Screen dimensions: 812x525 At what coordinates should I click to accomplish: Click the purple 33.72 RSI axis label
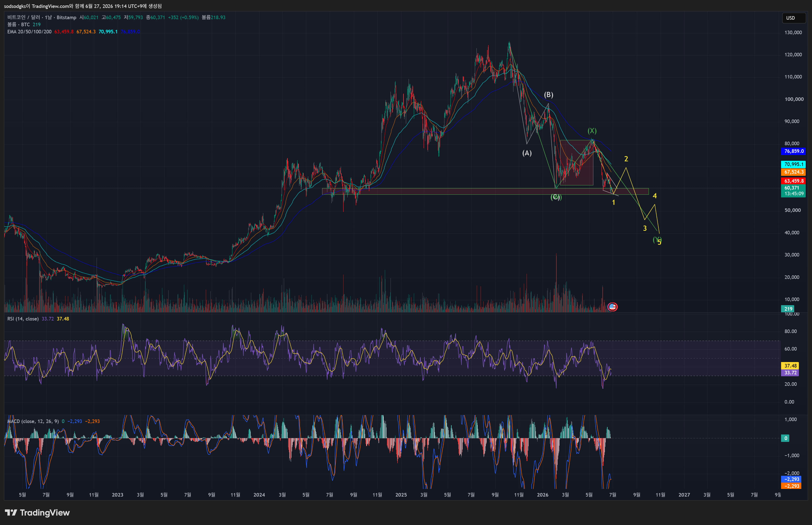790,373
